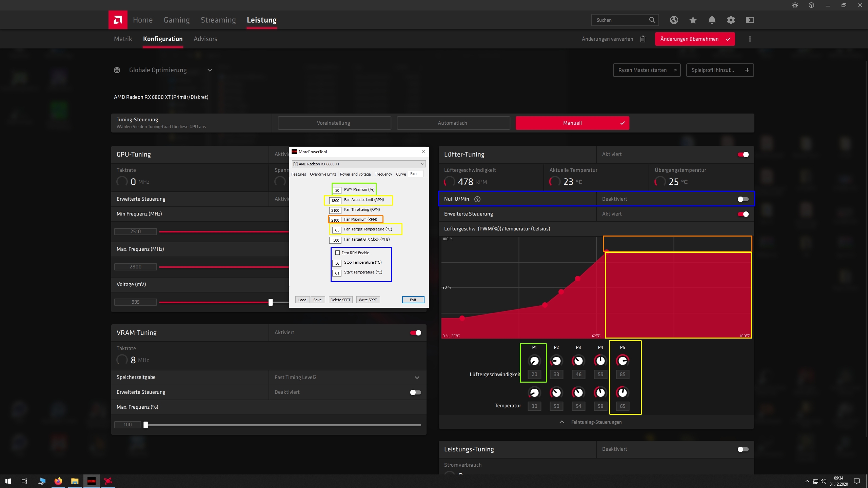Open the settings gear icon
This screenshot has height=488, width=868.
coord(731,20)
